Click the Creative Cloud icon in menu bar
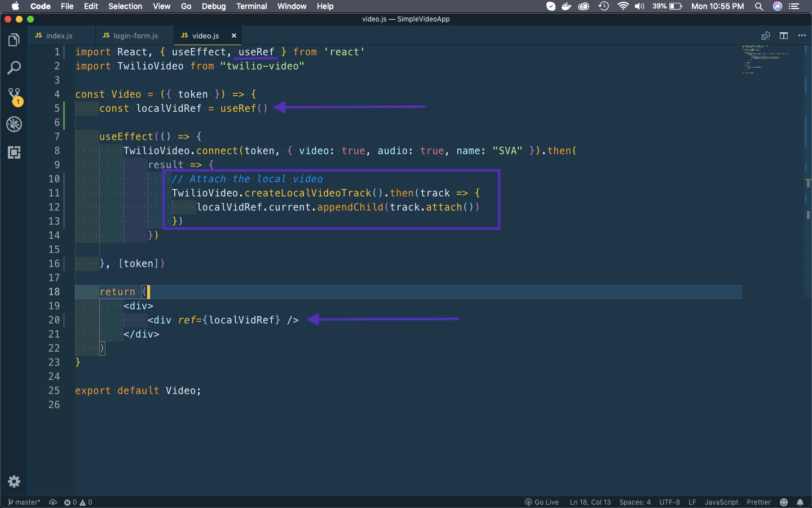 coord(584,6)
